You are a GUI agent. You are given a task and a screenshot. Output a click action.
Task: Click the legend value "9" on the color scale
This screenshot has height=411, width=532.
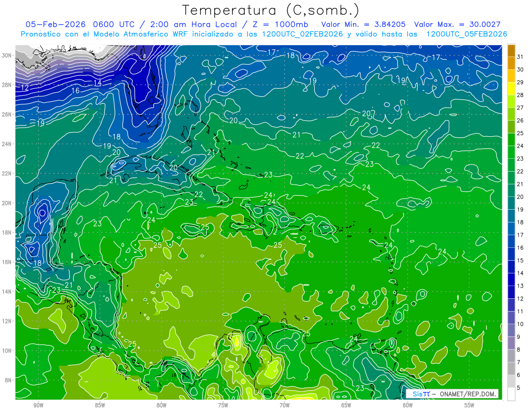(519, 337)
